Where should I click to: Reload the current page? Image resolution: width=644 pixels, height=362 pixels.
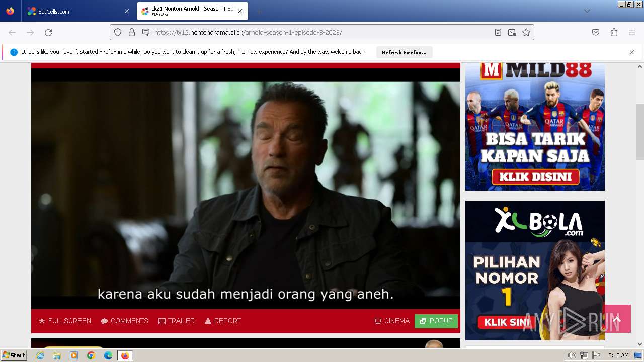click(48, 32)
